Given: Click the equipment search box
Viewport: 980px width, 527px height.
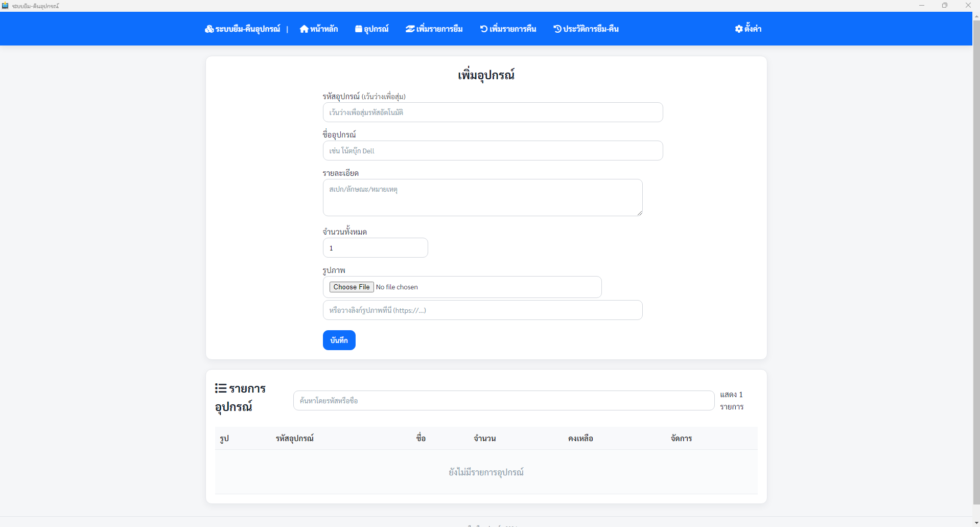Looking at the screenshot, I should pyautogui.click(x=503, y=401).
